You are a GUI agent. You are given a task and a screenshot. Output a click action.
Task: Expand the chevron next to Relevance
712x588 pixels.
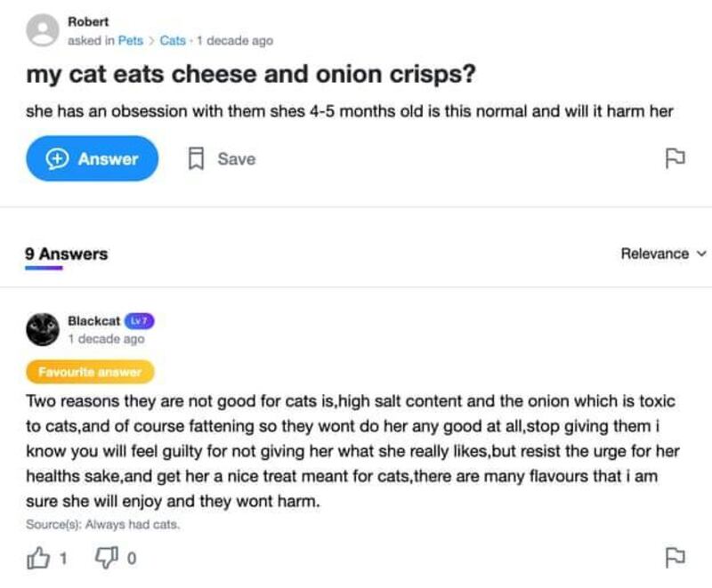(x=700, y=254)
